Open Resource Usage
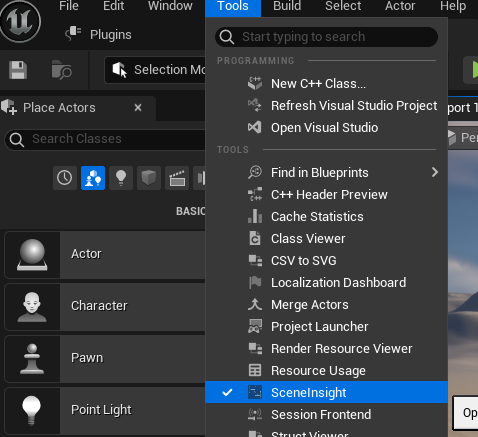Screen dimensions: 478x437 tap(326, 371)
